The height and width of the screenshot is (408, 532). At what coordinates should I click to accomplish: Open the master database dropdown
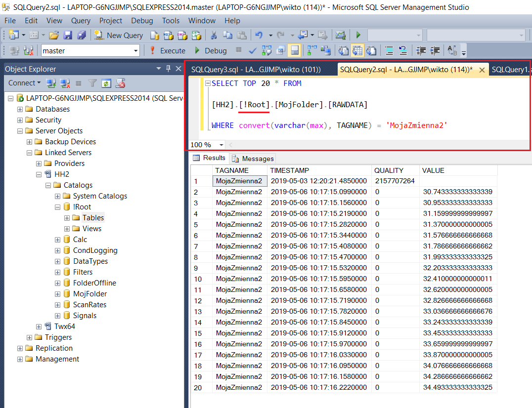(136, 50)
